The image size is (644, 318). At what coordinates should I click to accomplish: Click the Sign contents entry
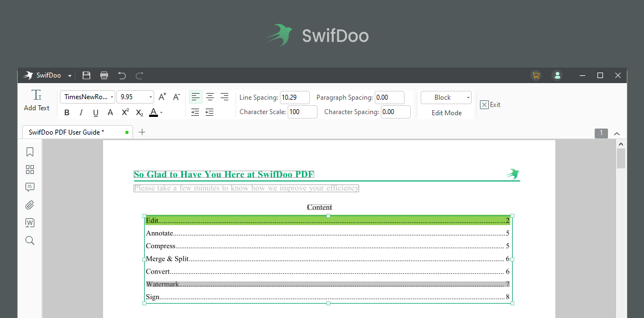[x=328, y=297]
